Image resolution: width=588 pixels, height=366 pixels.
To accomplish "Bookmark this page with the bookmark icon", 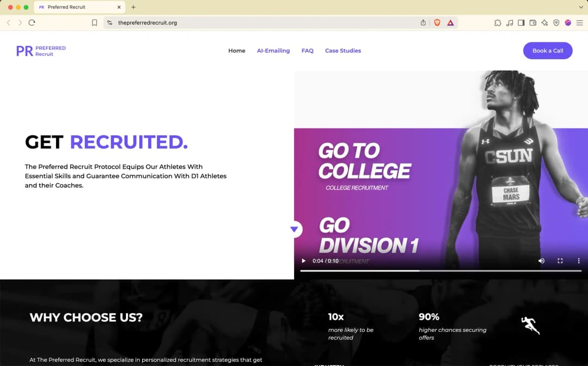I will click(95, 23).
